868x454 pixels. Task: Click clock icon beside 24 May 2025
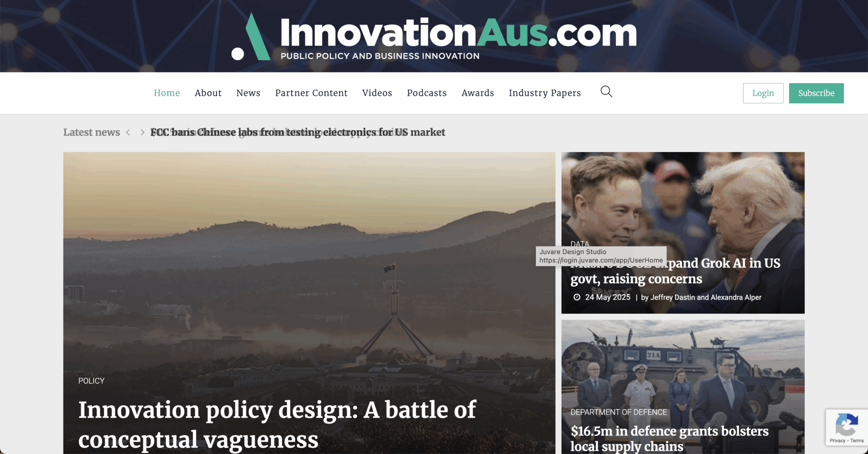(x=577, y=297)
